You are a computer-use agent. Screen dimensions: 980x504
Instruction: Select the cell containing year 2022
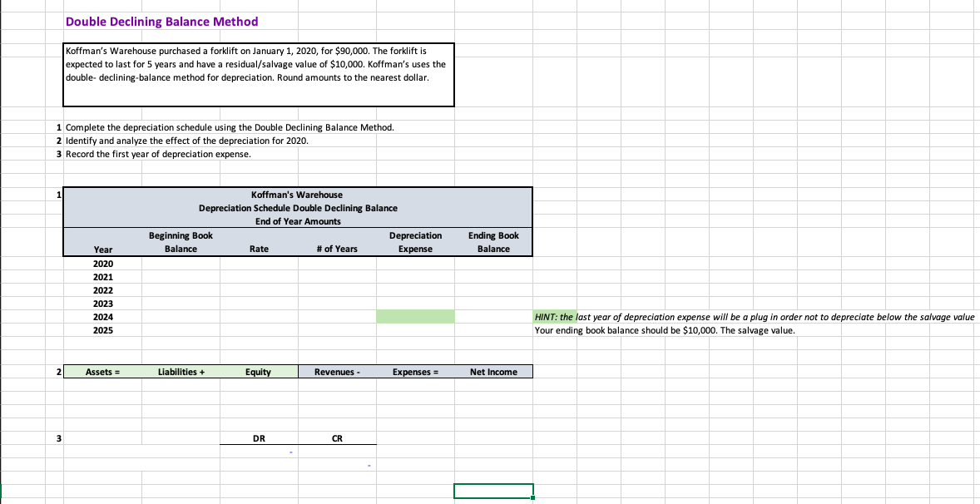coord(103,289)
